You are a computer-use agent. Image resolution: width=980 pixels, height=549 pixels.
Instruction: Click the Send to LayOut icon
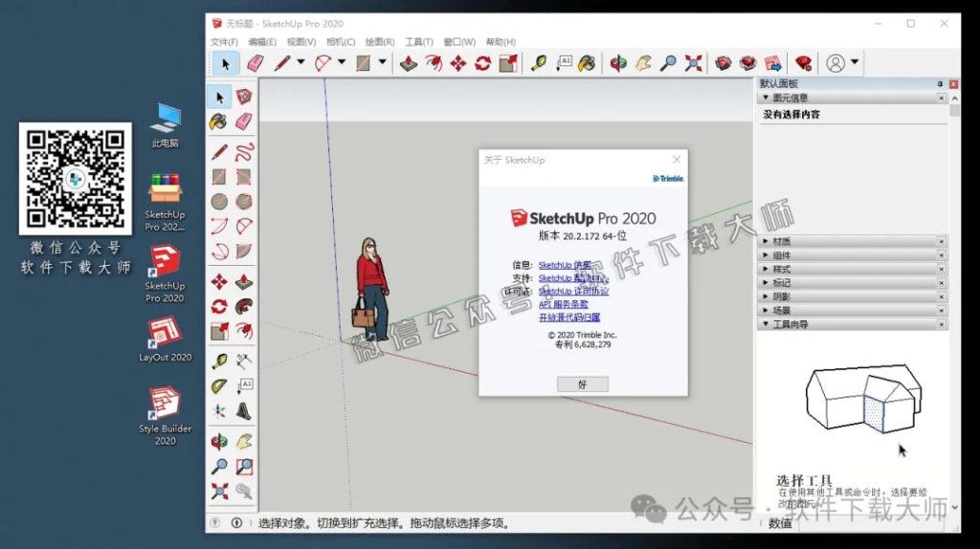tap(773, 63)
